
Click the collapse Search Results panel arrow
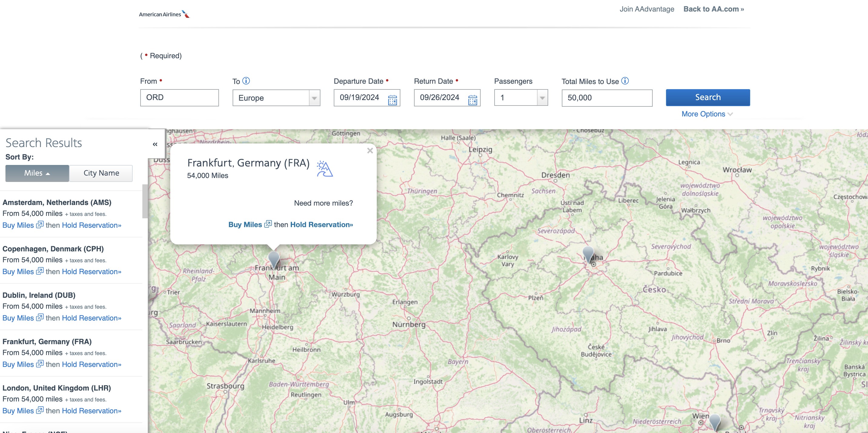tap(155, 145)
